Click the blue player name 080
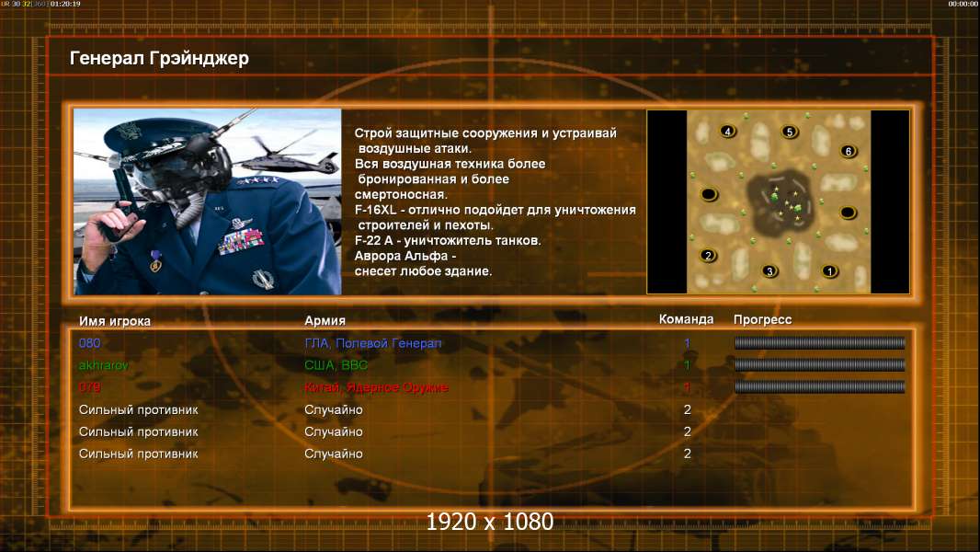The width and height of the screenshot is (980, 552). (x=89, y=343)
